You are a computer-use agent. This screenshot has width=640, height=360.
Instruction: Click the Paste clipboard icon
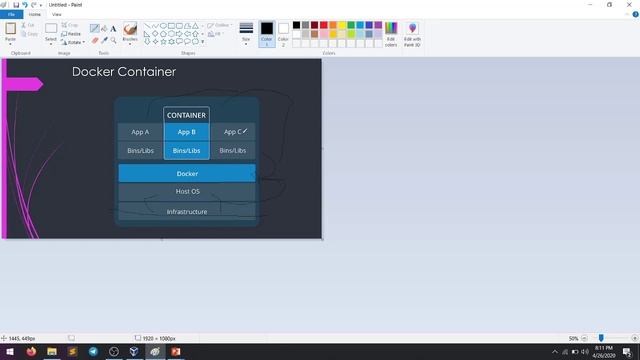11,29
